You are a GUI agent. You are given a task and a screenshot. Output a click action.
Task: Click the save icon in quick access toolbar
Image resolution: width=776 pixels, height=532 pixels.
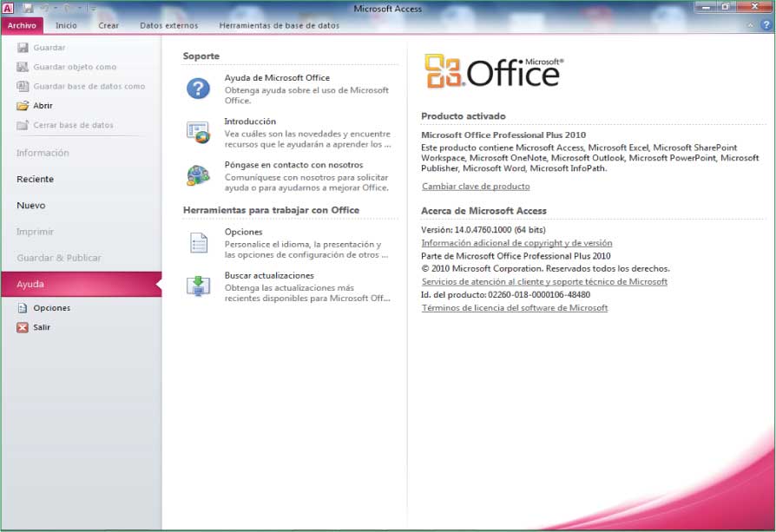28,9
